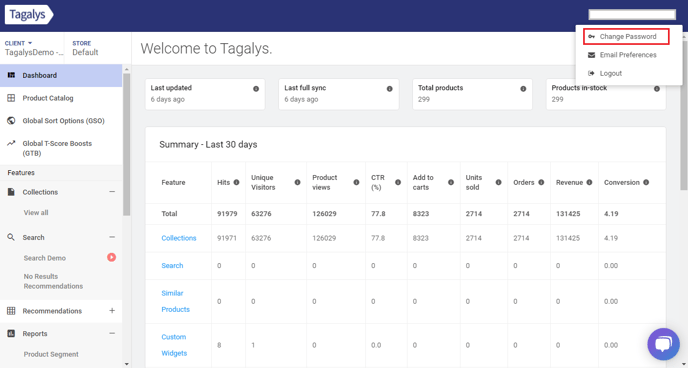Click info icon on Products in-stock card
Screen dimensions: 688x368
[x=657, y=89]
